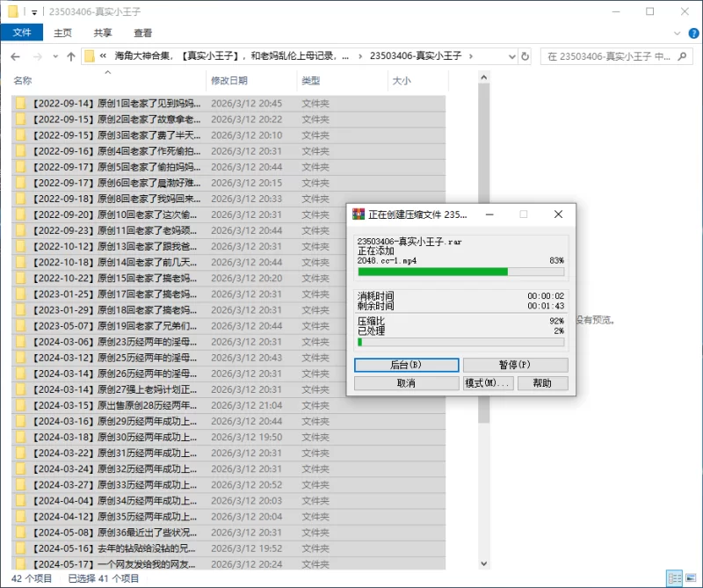The height and width of the screenshot is (588, 703).
Task: Select folder icon of 原创14 row
Action: 20,263
